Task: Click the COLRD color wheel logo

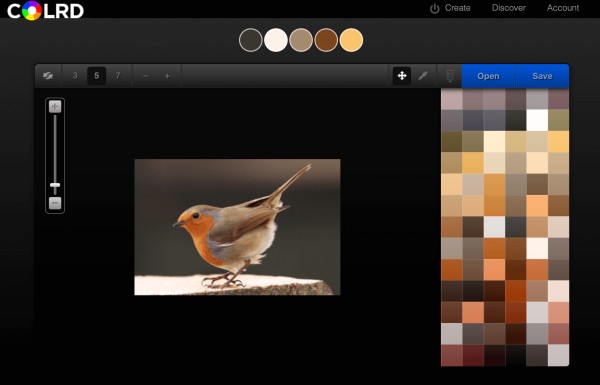Action: 32,10
